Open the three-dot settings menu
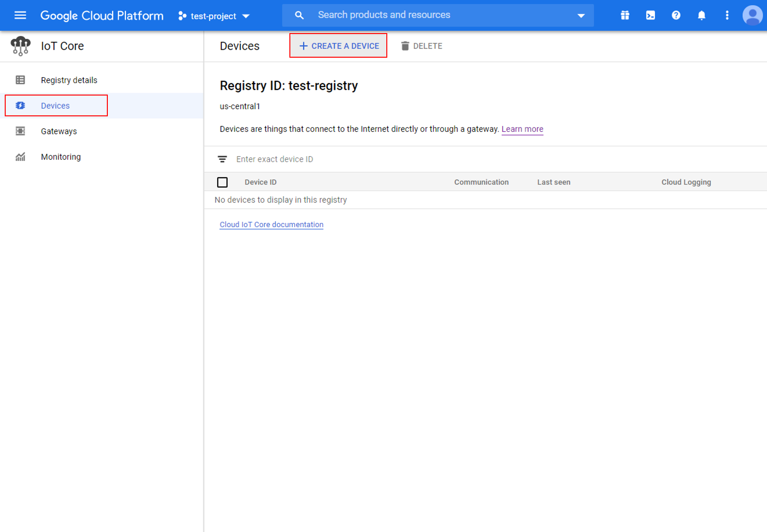This screenshot has height=532, width=767. [727, 16]
